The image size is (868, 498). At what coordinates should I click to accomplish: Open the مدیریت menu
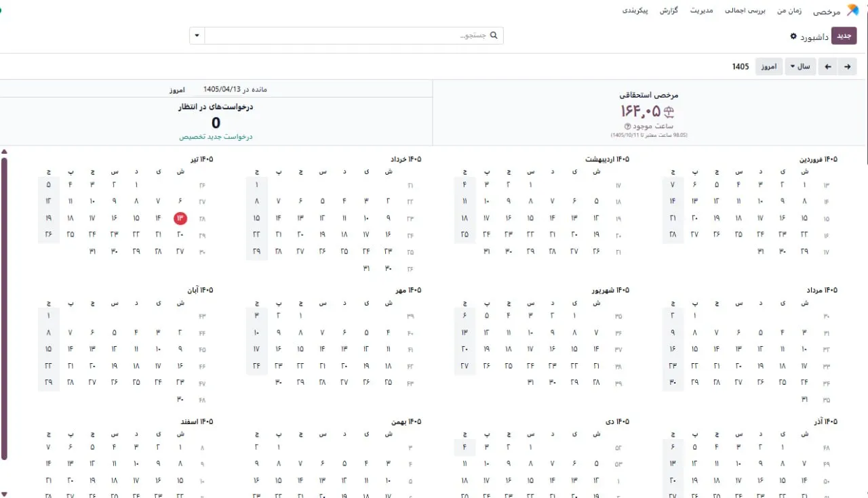(x=701, y=11)
